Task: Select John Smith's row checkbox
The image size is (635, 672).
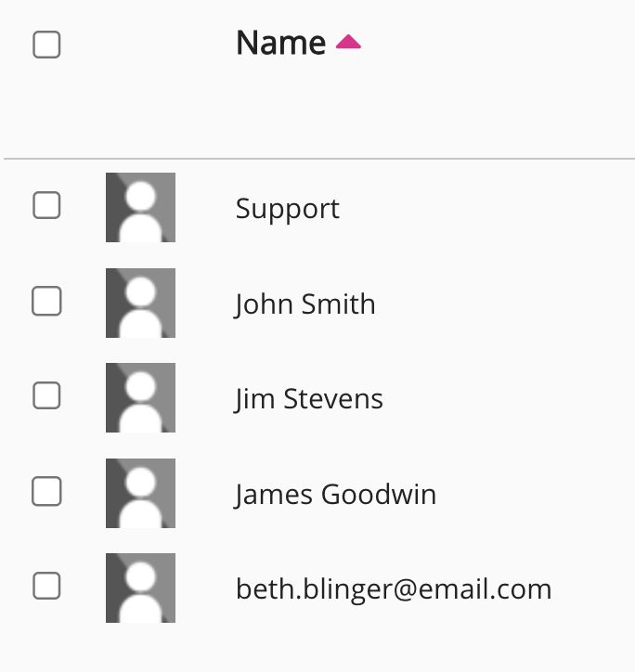Action: click(x=46, y=301)
